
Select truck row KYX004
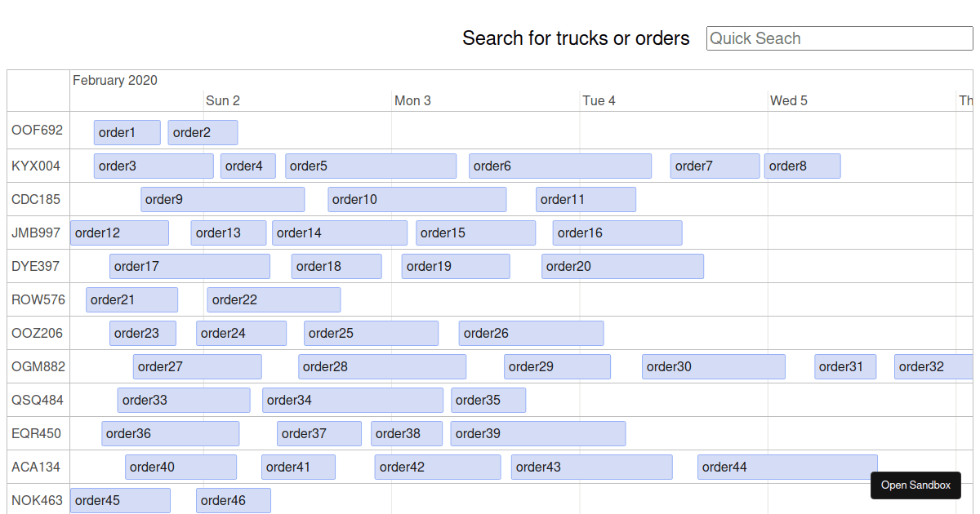click(38, 166)
